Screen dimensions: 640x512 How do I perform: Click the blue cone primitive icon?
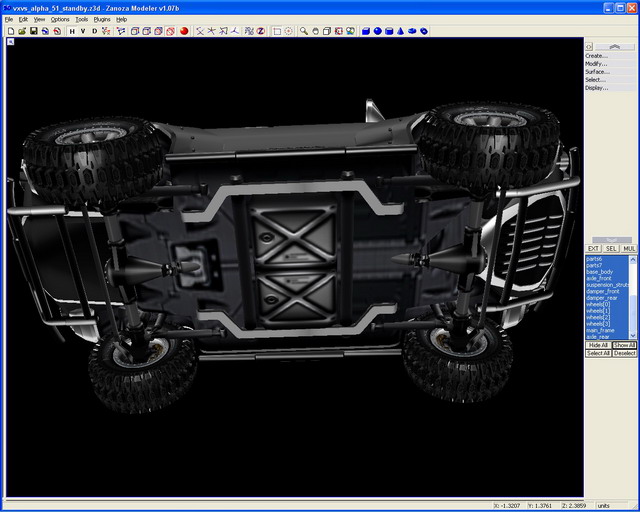[x=400, y=31]
